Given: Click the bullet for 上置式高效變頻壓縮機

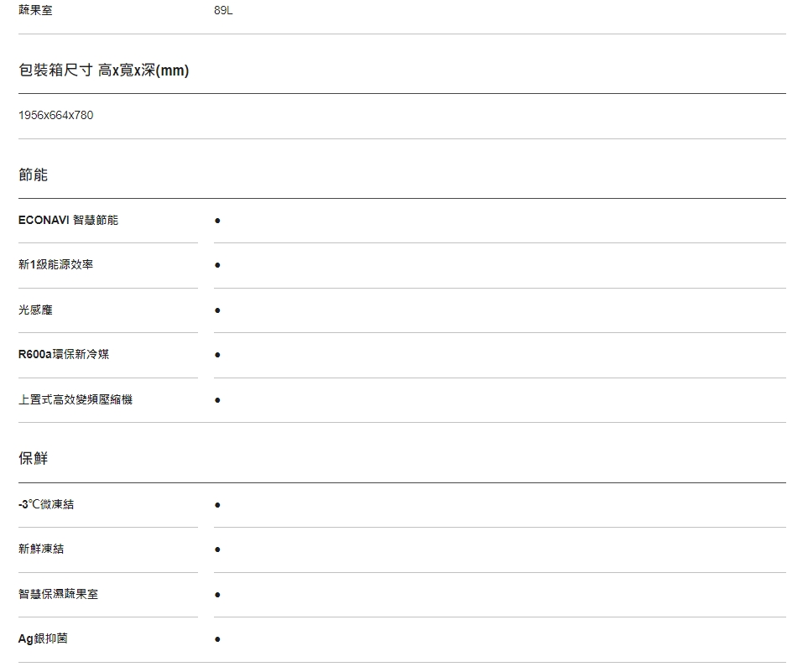Looking at the screenshot, I should [x=217, y=400].
